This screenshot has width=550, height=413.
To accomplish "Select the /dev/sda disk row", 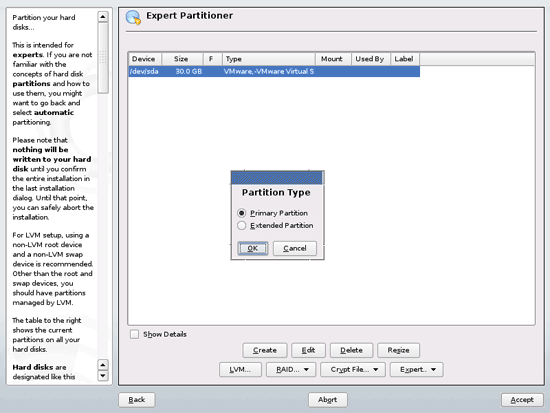I will click(x=274, y=72).
